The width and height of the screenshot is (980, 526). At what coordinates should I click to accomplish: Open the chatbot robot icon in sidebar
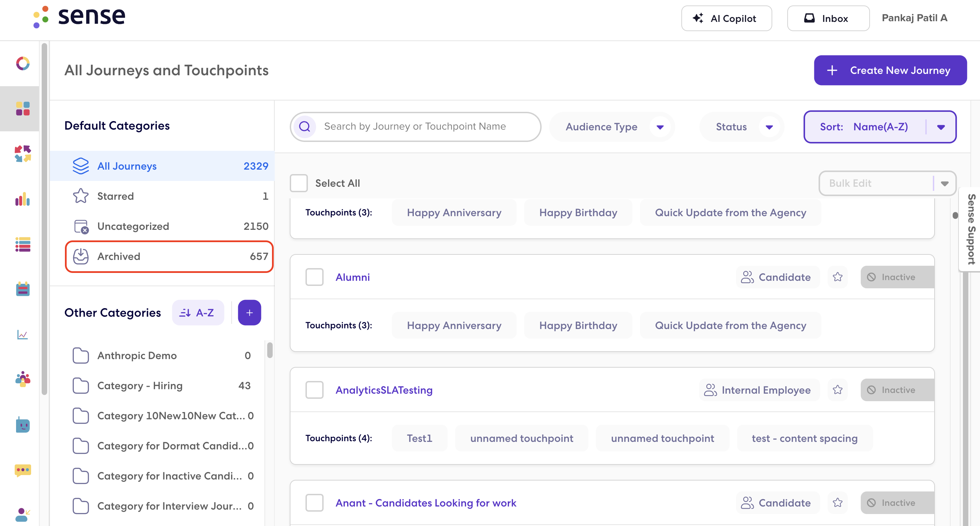[23, 425]
